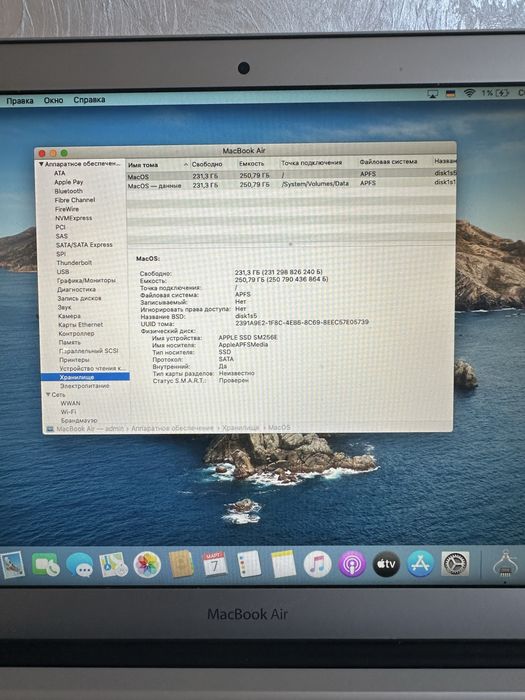Select Контроллер in the sidebar
The height and width of the screenshot is (700, 525).
click(x=76, y=333)
